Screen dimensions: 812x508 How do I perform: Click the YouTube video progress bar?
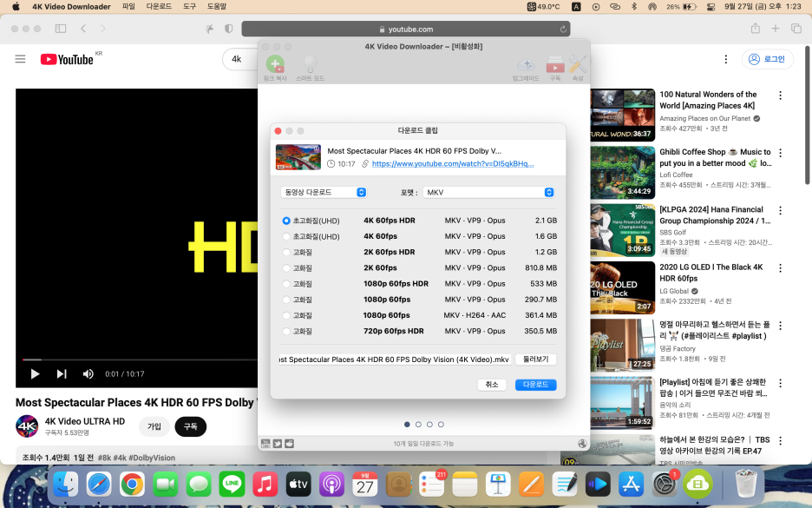click(x=140, y=360)
